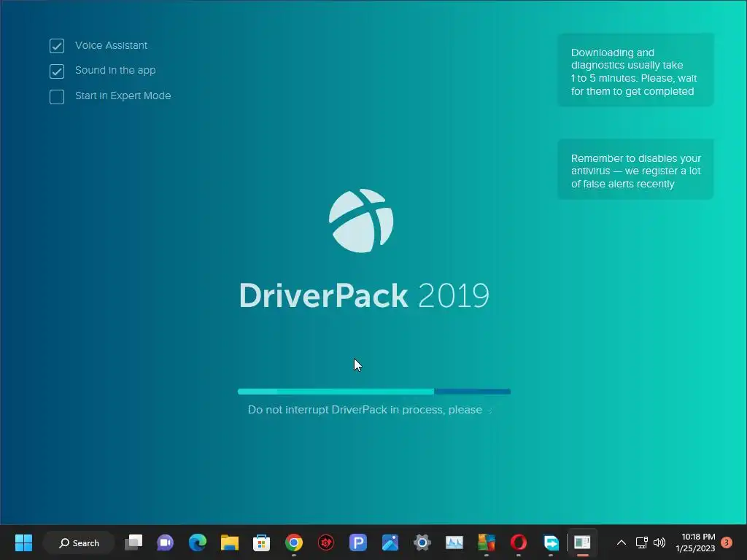Open notifications badge showing 3

[x=727, y=542]
